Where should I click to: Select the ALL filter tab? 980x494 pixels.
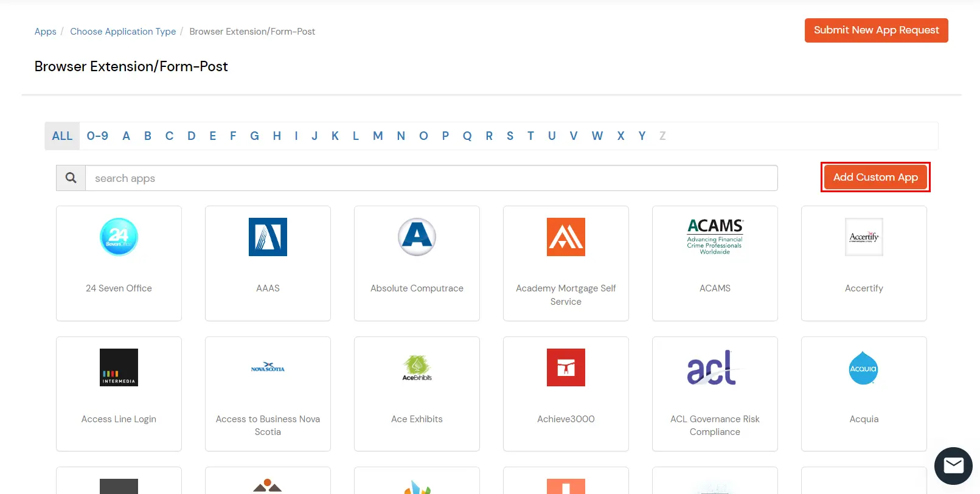point(62,136)
